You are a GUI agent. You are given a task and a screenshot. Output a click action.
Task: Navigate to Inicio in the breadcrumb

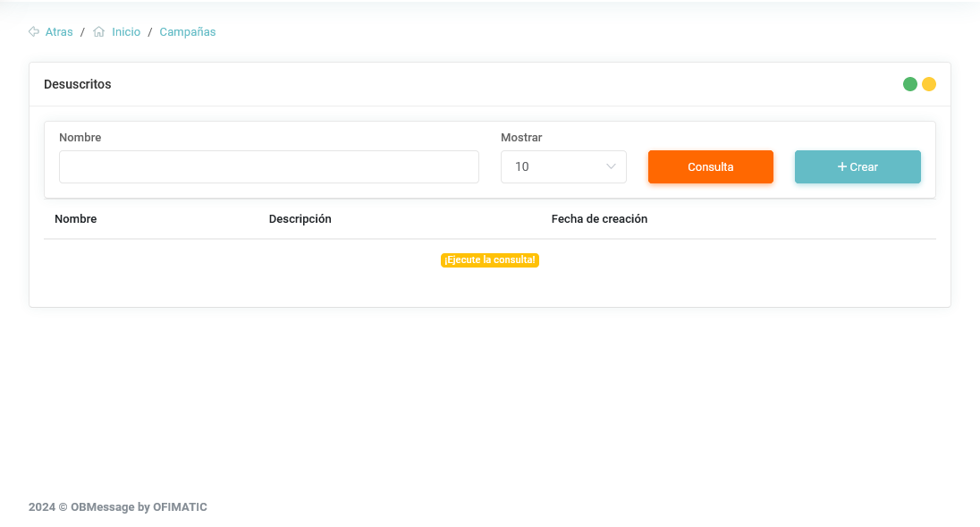[x=126, y=32]
